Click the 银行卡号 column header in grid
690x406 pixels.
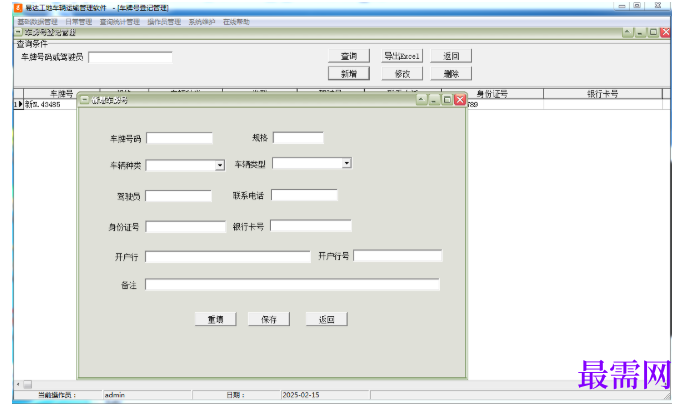point(602,93)
